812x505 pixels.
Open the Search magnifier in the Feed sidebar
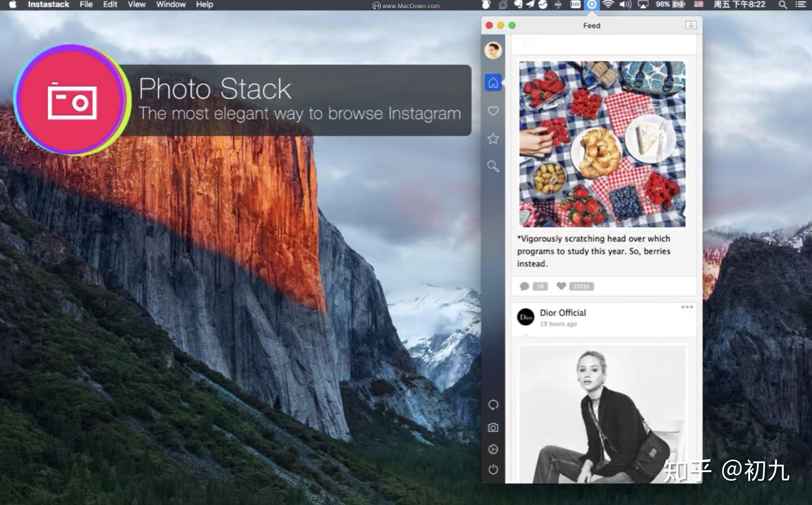point(493,166)
